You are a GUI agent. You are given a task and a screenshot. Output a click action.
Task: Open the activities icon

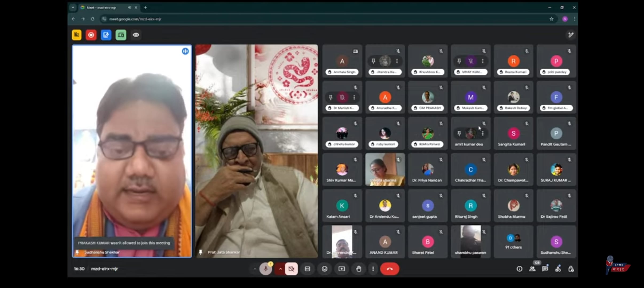click(558, 269)
